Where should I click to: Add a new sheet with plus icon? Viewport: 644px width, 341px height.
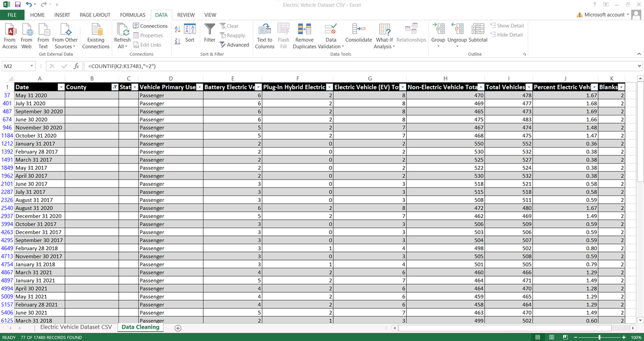coord(177,328)
